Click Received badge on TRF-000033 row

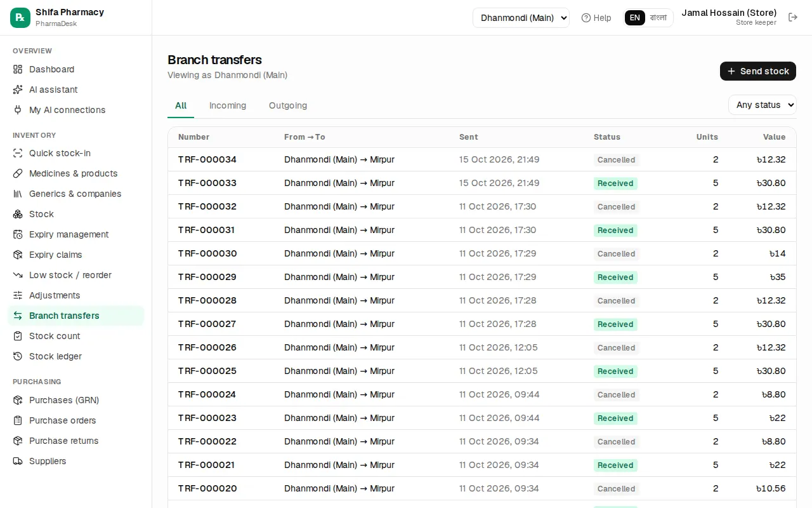[x=615, y=184]
